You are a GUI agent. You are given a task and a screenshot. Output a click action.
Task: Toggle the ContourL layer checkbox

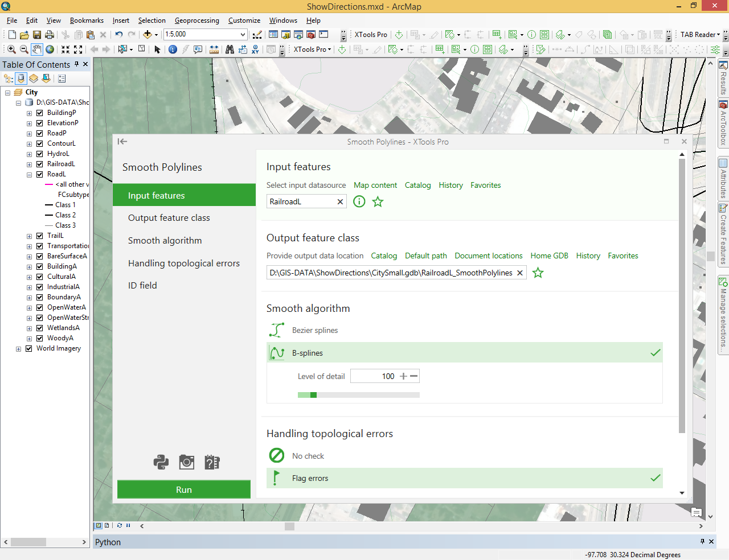(40, 143)
